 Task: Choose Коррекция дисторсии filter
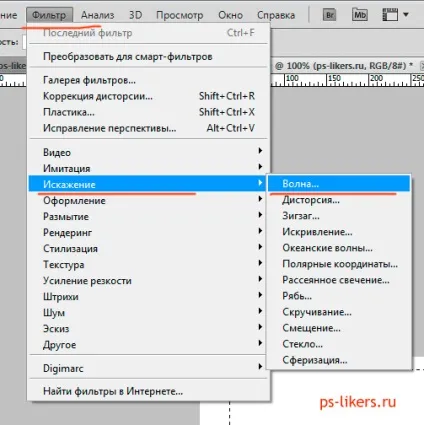pyautogui.click(x=149, y=96)
